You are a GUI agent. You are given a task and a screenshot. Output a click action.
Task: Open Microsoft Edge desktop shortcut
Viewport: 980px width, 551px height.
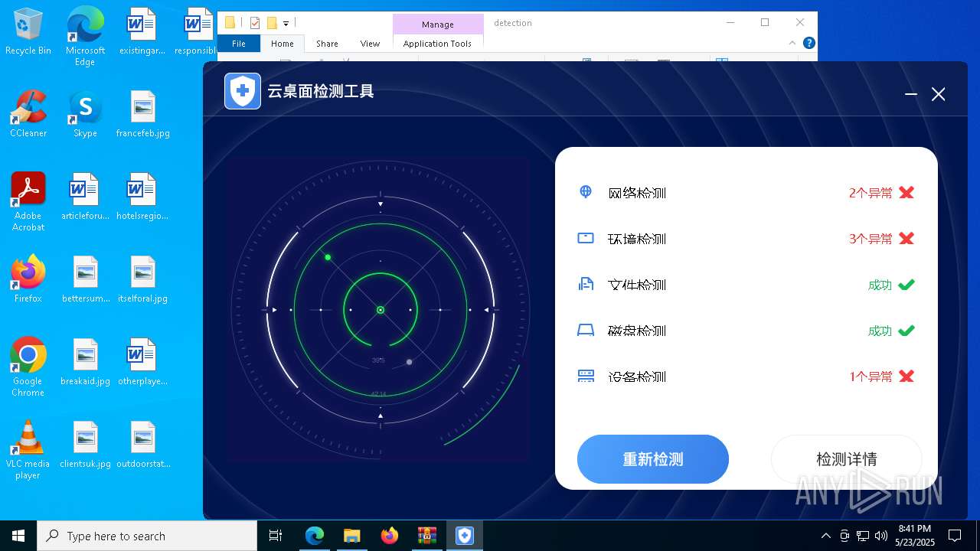pyautogui.click(x=85, y=37)
